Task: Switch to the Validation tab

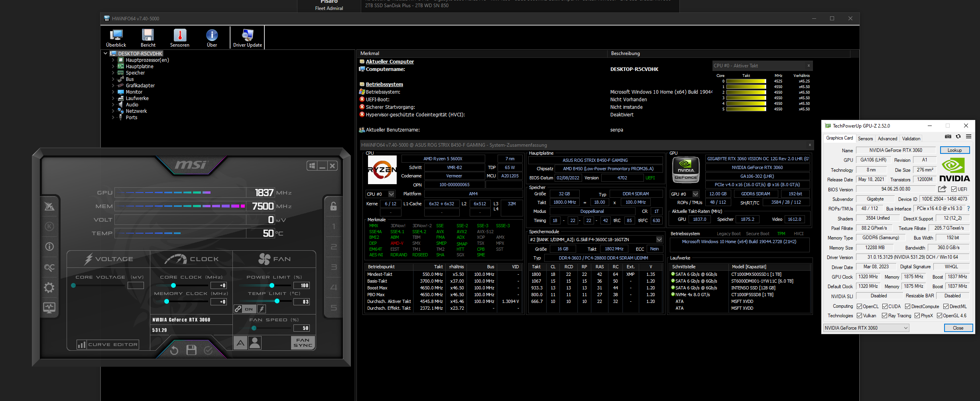Action: point(911,139)
